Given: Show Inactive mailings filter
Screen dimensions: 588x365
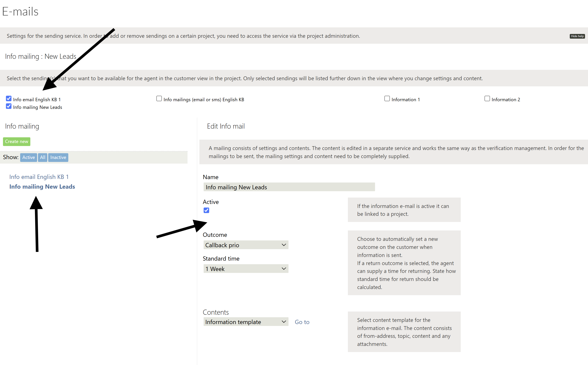Looking at the screenshot, I should [58, 157].
